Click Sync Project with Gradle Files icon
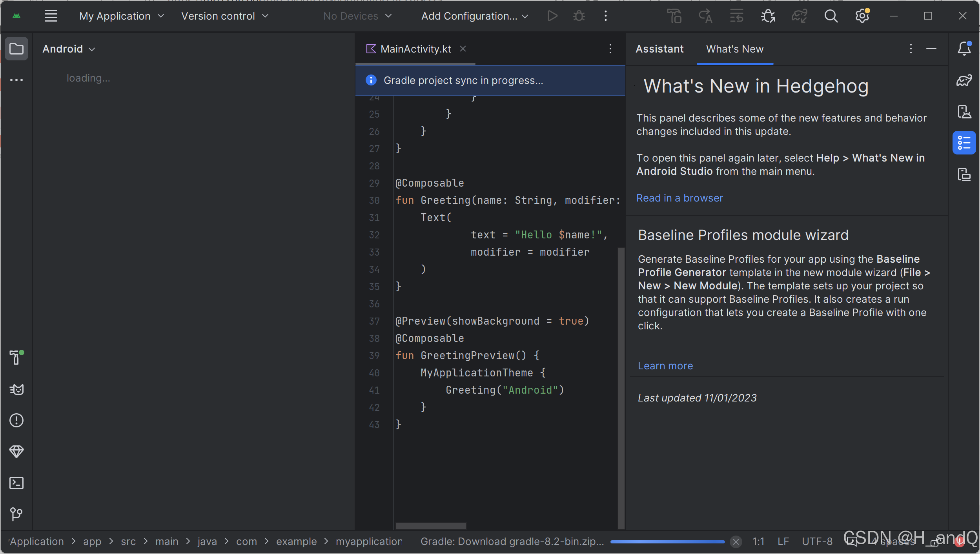Viewport: 980px width, 554px height. click(799, 16)
